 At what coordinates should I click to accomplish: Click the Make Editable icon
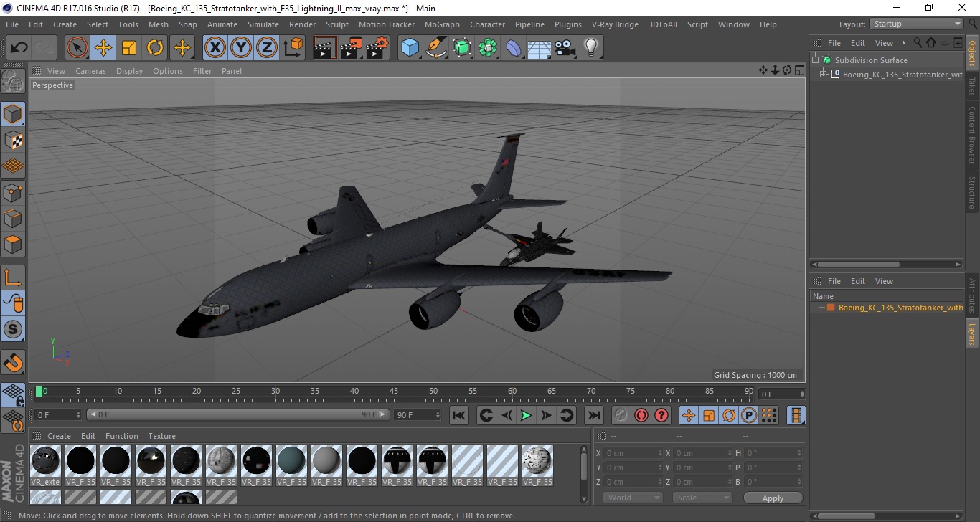13,81
